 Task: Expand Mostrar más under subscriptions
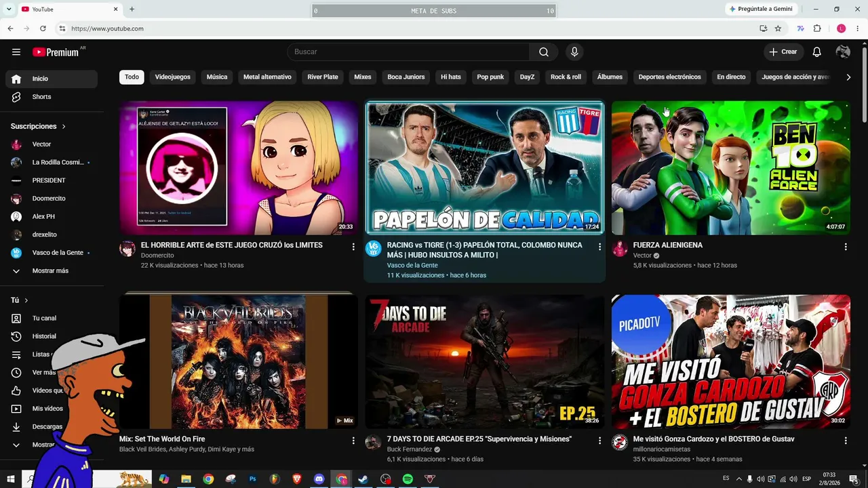52,271
